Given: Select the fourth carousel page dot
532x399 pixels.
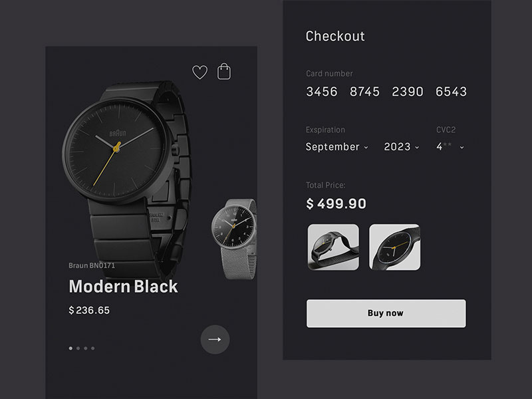Looking at the screenshot, I should [x=93, y=348].
